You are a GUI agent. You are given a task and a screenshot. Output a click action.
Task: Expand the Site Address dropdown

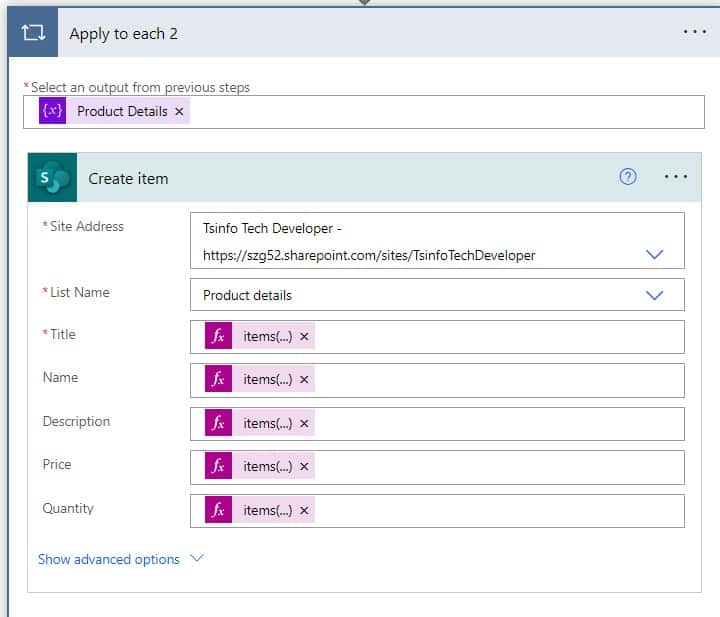coord(654,254)
